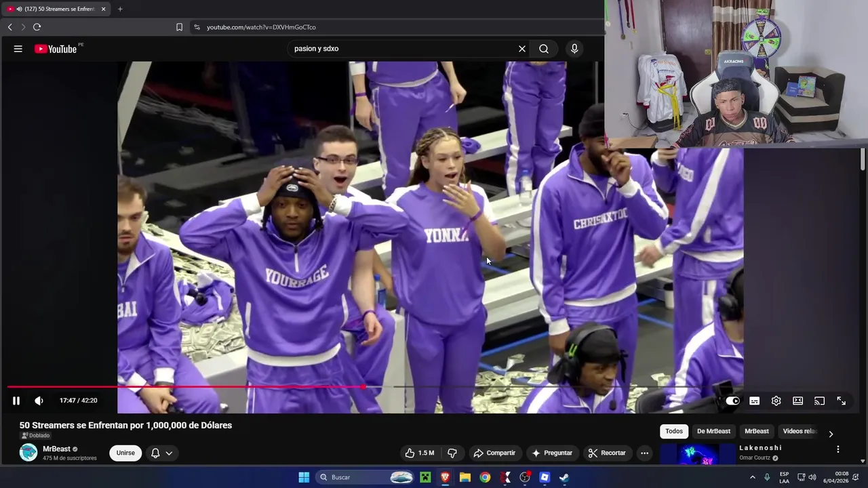Switch to theater mode view
Screen dimensions: 868x488
[797, 401]
